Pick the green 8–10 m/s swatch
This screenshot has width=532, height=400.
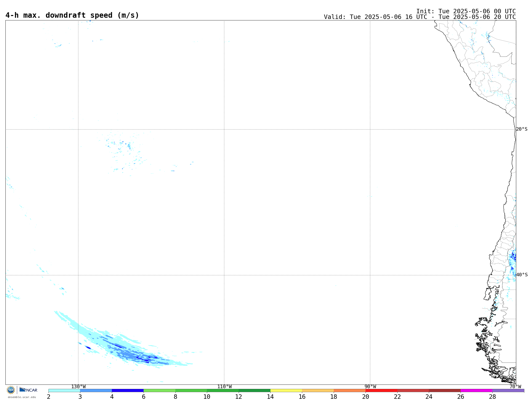(191, 391)
